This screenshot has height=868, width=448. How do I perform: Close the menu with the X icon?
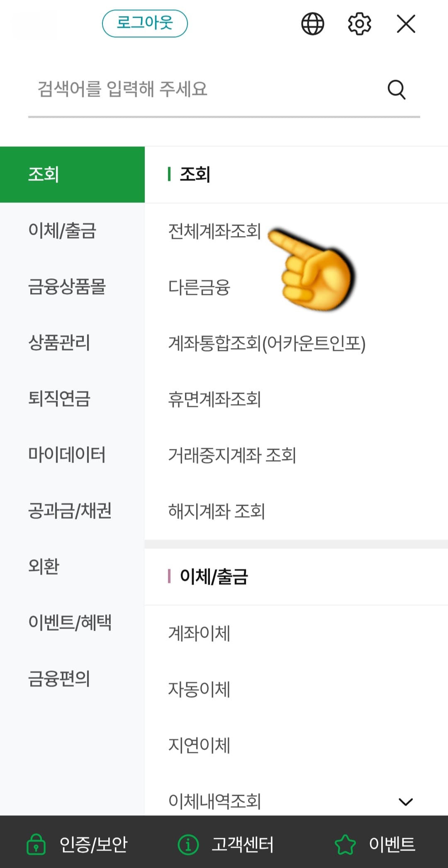405,24
